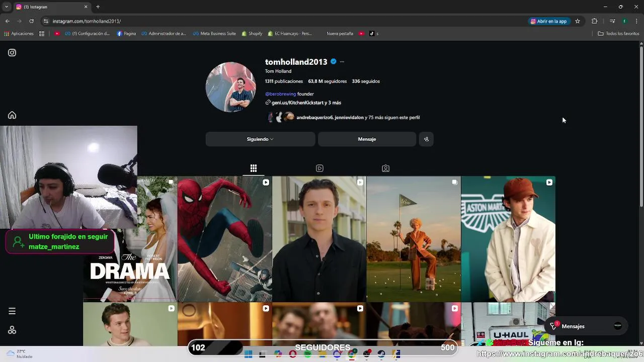Switch to the posts grid tab
The image size is (644, 362).
[254, 168]
